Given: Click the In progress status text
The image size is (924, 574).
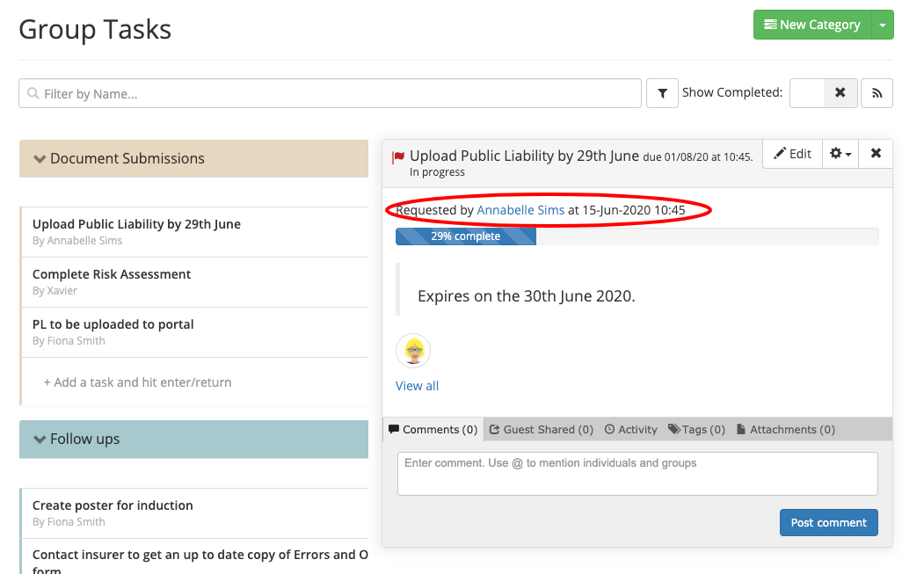Looking at the screenshot, I should pyautogui.click(x=437, y=172).
